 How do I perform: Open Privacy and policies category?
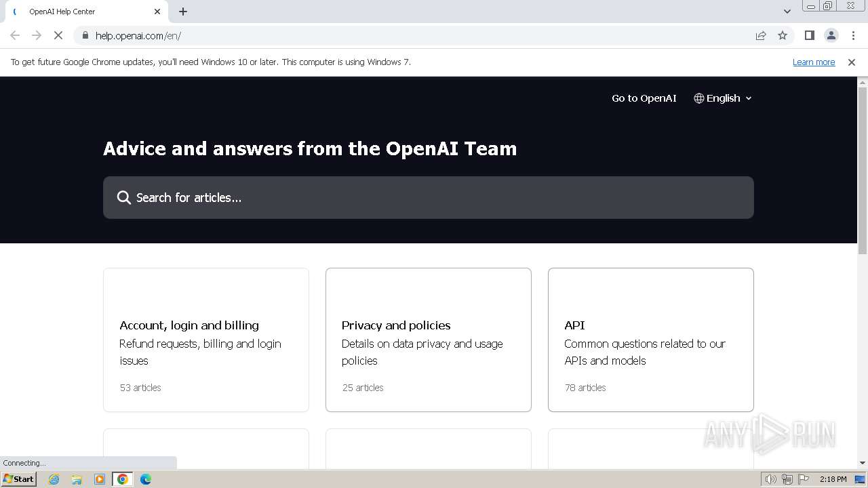(x=429, y=340)
